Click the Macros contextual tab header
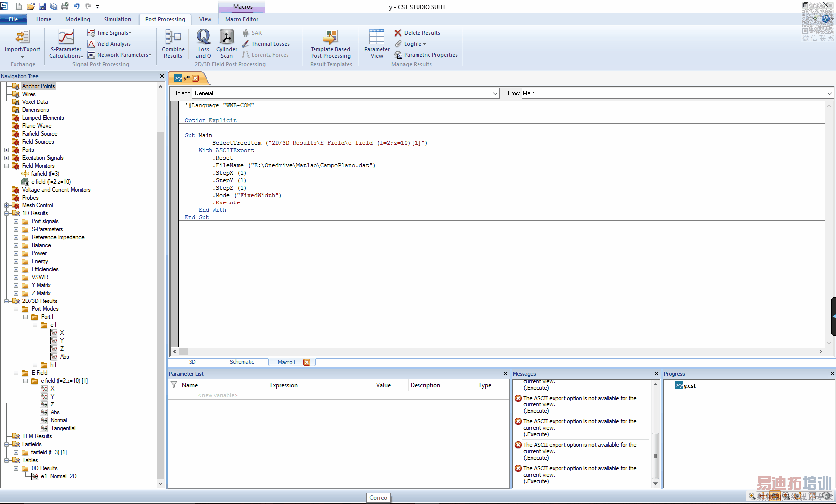 (x=243, y=7)
